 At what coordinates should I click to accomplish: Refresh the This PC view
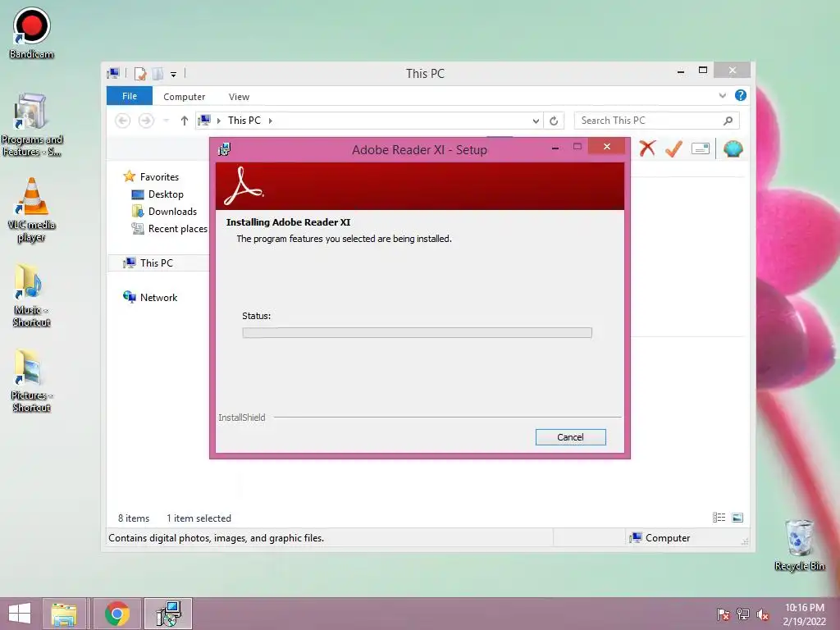pos(554,121)
